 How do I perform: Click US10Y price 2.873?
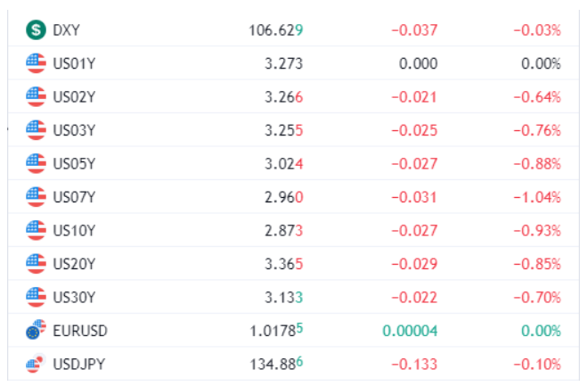point(283,231)
